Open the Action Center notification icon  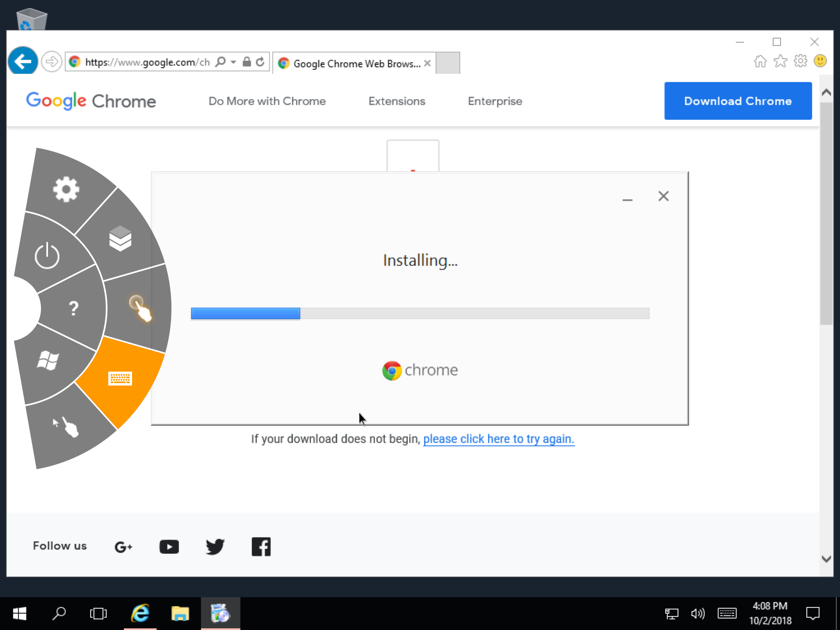[x=813, y=614]
